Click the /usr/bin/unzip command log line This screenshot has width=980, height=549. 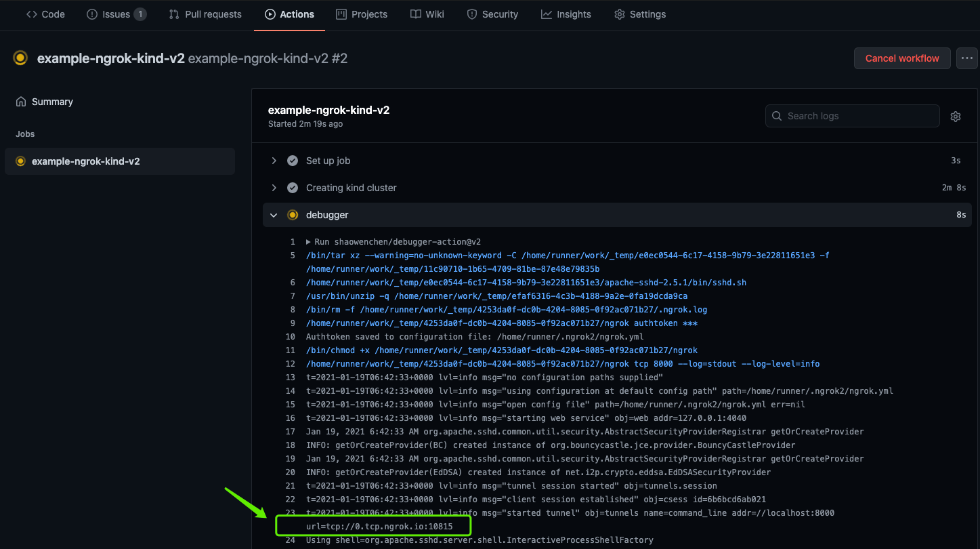(496, 296)
